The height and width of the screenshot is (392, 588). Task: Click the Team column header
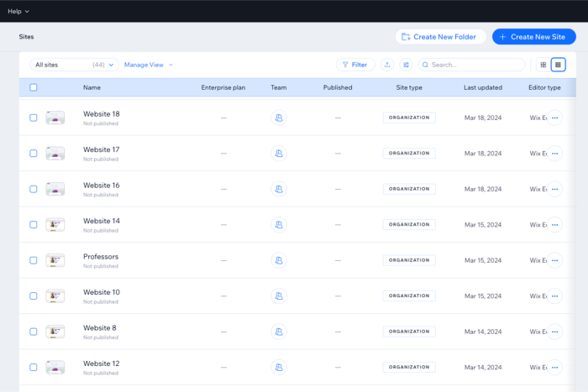pyautogui.click(x=279, y=87)
